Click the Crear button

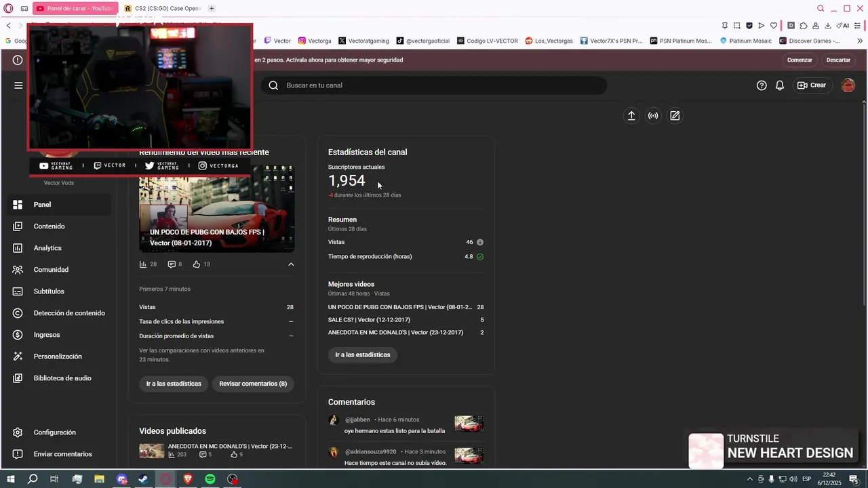pos(812,85)
